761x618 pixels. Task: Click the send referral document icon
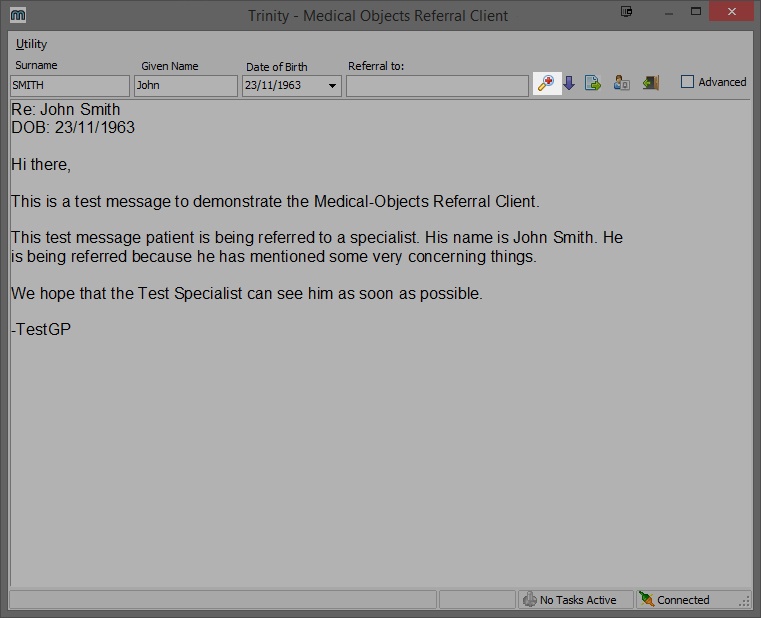[x=593, y=83]
